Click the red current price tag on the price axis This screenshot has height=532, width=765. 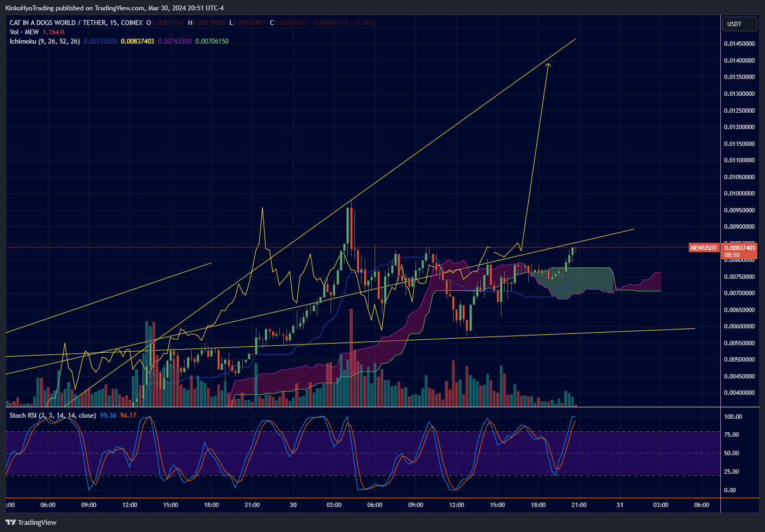(x=739, y=251)
